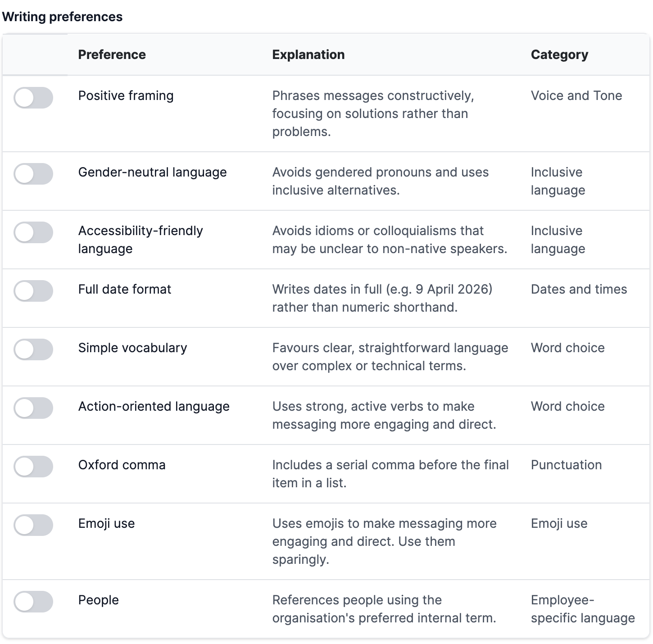Switch on the People preference

point(33,602)
